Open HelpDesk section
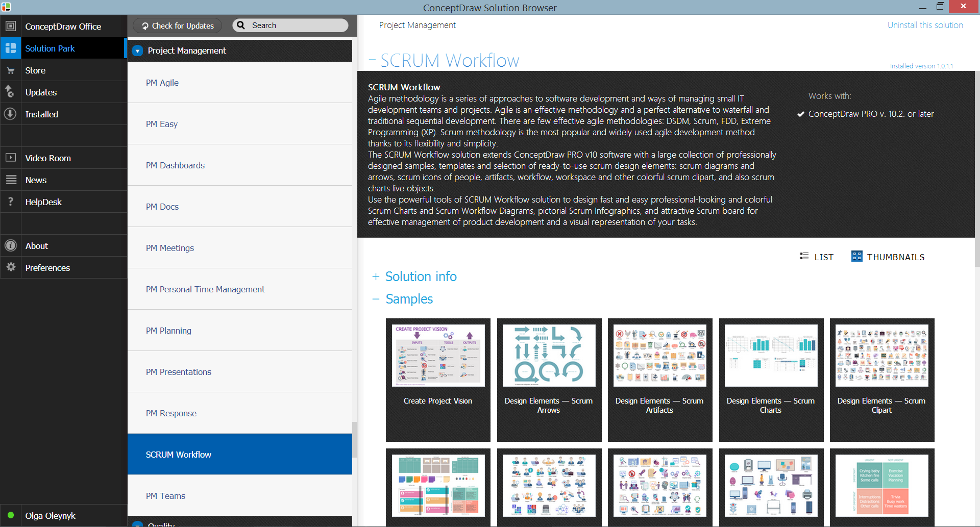This screenshot has width=980, height=527. point(63,202)
